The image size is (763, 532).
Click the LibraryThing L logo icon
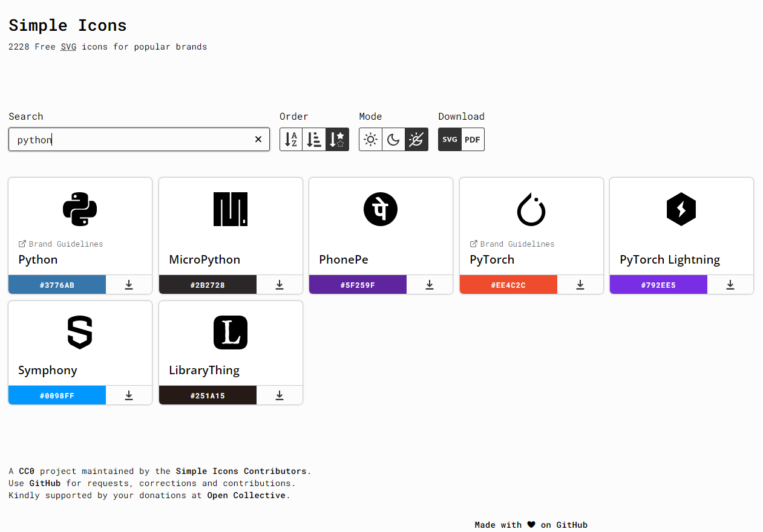click(x=231, y=332)
